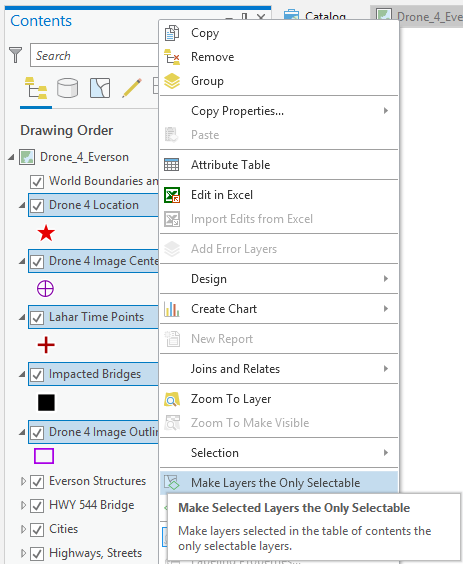
Task: Click the purple outline rectangle symbol
Action: [x=44, y=456]
